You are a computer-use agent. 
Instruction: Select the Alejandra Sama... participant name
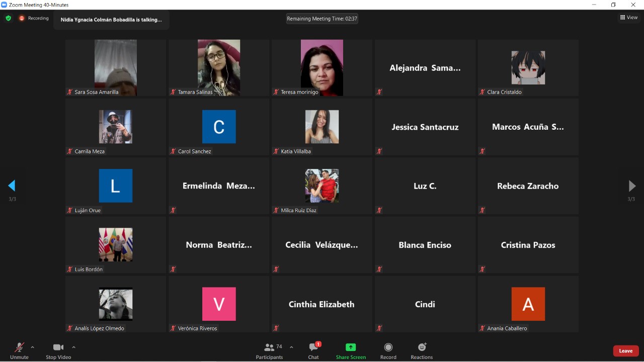click(425, 68)
